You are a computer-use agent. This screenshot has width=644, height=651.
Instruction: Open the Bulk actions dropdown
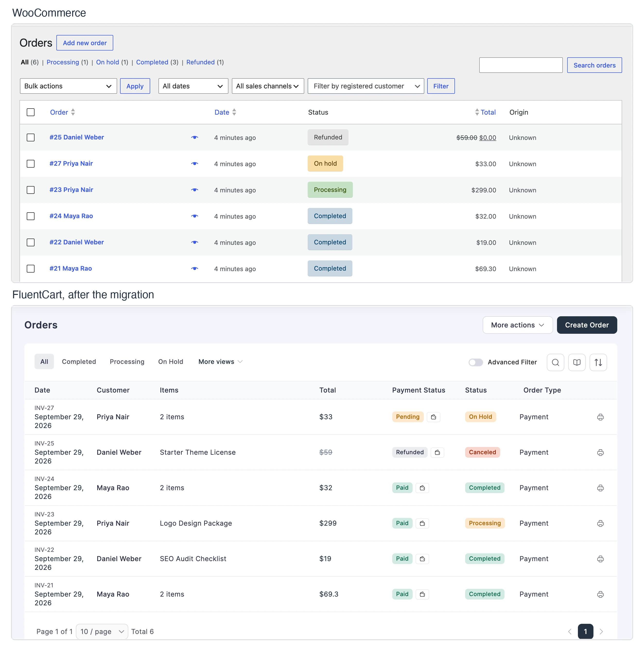pos(69,86)
